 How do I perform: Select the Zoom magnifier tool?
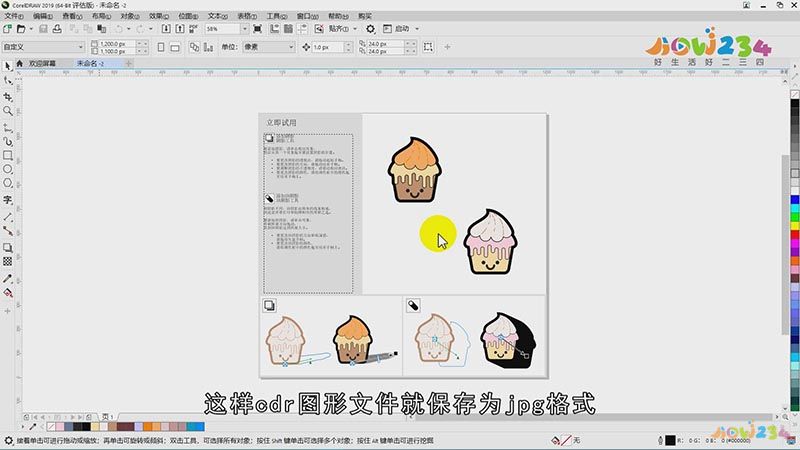(8, 111)
